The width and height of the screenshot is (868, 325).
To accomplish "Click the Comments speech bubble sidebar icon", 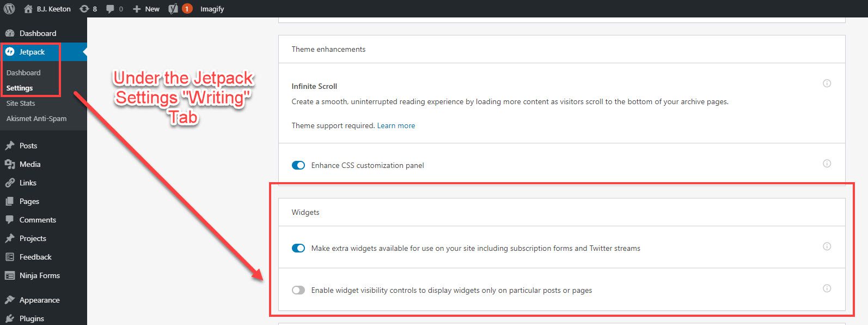I will point(10,220).
